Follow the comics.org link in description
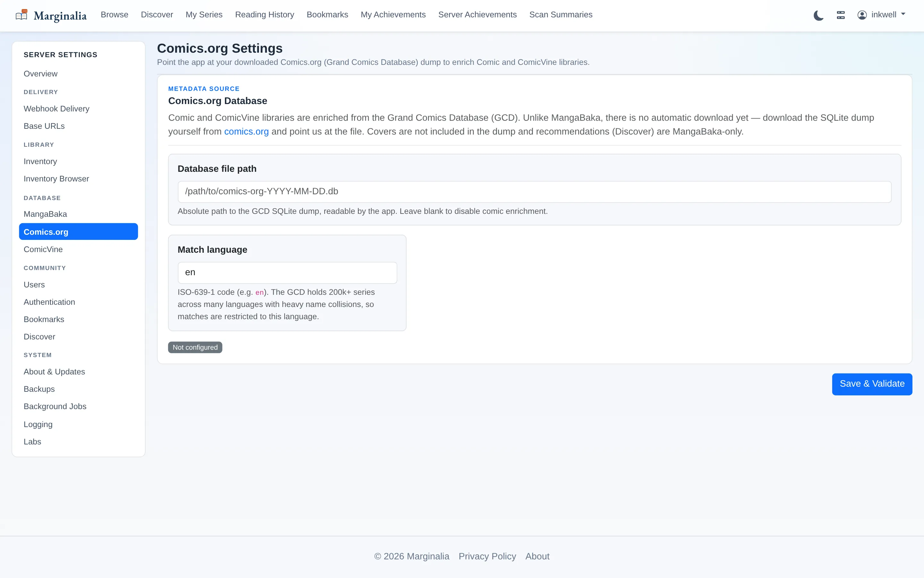 click(x=246, y=132)
